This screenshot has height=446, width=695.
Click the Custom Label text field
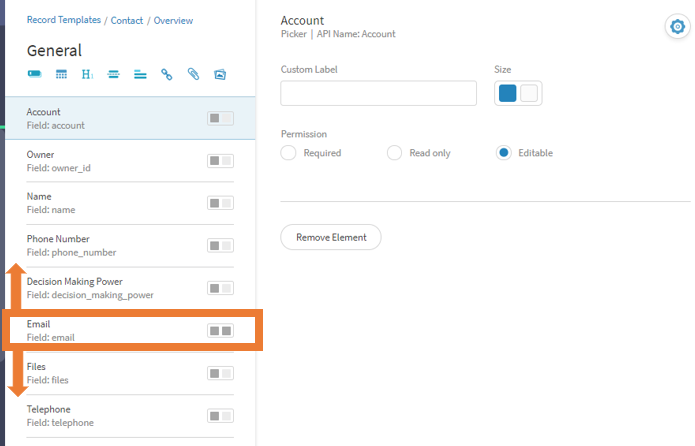pos(379,93)
